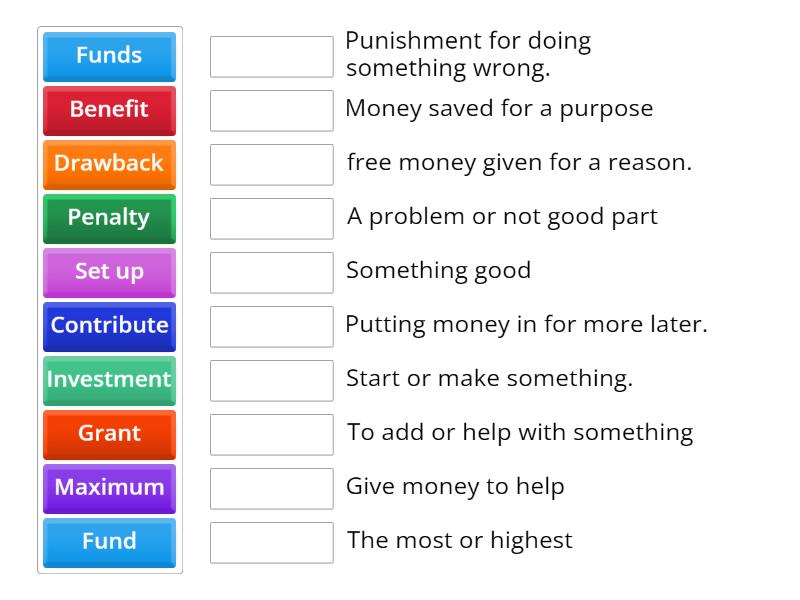
Task: Click the answer box beside 'free money given for a reason'
Action: [271, 164]
